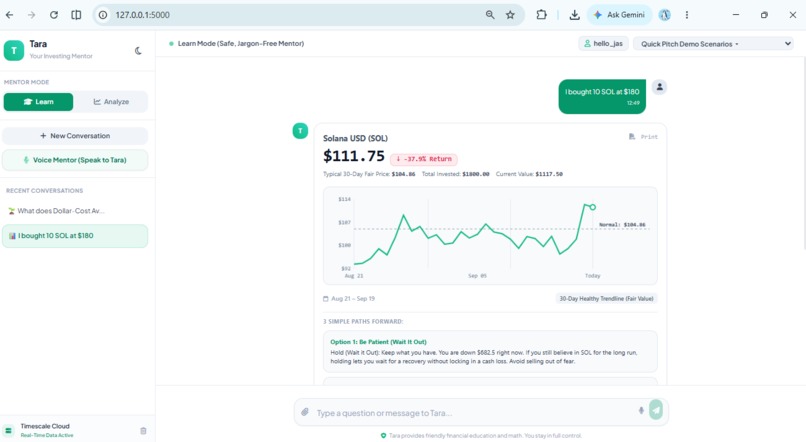The width and height of the screenshot is (806, 442).
Task: Toggle dark mode with the moon icon
Action: 138,50
